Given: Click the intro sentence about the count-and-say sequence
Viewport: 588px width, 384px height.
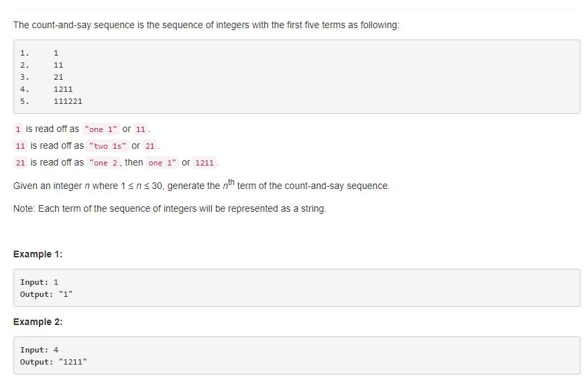Looking at the screenshot, I should [x=207, y=25].
